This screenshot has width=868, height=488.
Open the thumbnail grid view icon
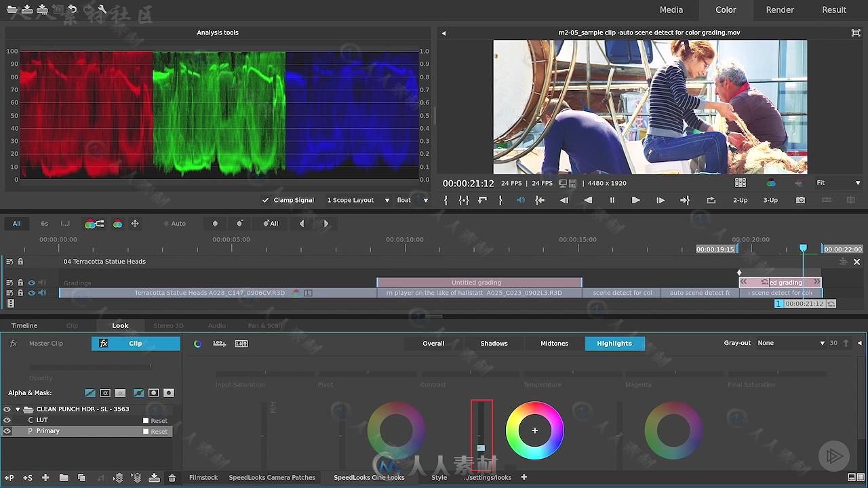(741, 183)
